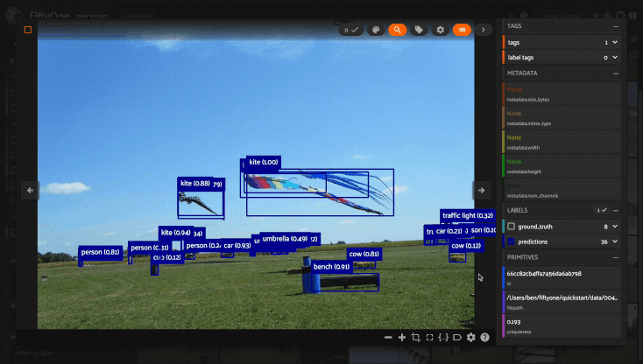Select the kite (0.94) detection label
Viewport: 643px width, 364px height.
point(175,233)
